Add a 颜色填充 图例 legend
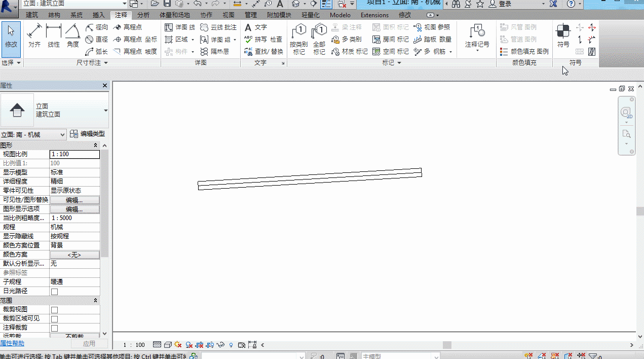 (x=524, y=52)
